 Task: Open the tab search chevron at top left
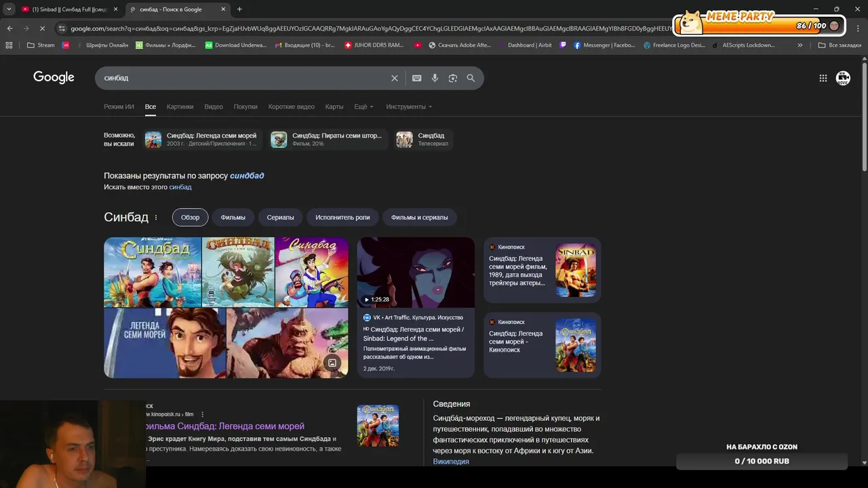click(9, 9)
